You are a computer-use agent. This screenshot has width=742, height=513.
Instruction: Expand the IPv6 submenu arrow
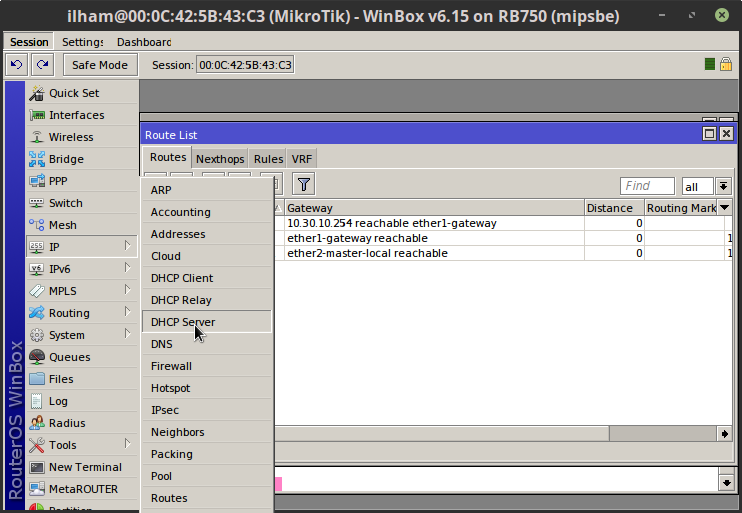tap(127, 268)
